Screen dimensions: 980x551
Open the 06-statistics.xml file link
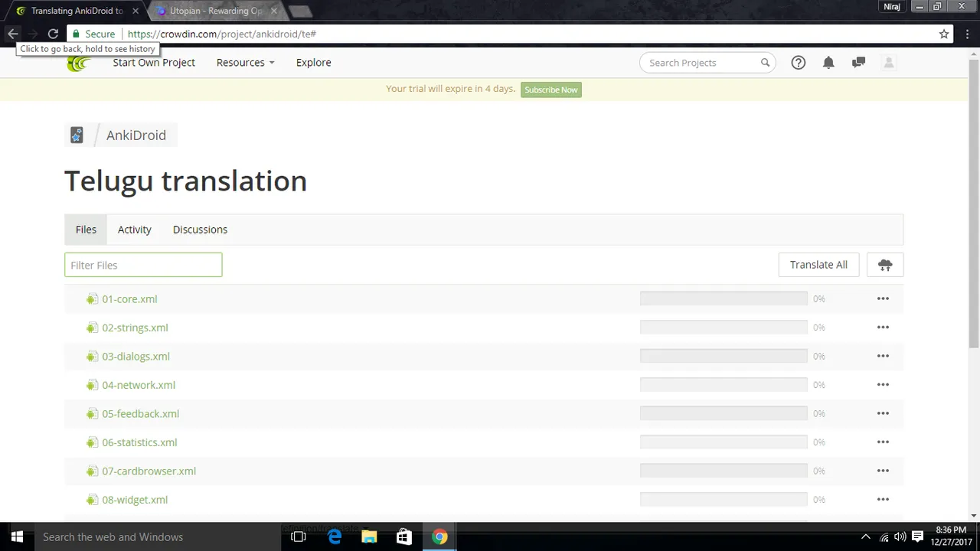[139, 442]
